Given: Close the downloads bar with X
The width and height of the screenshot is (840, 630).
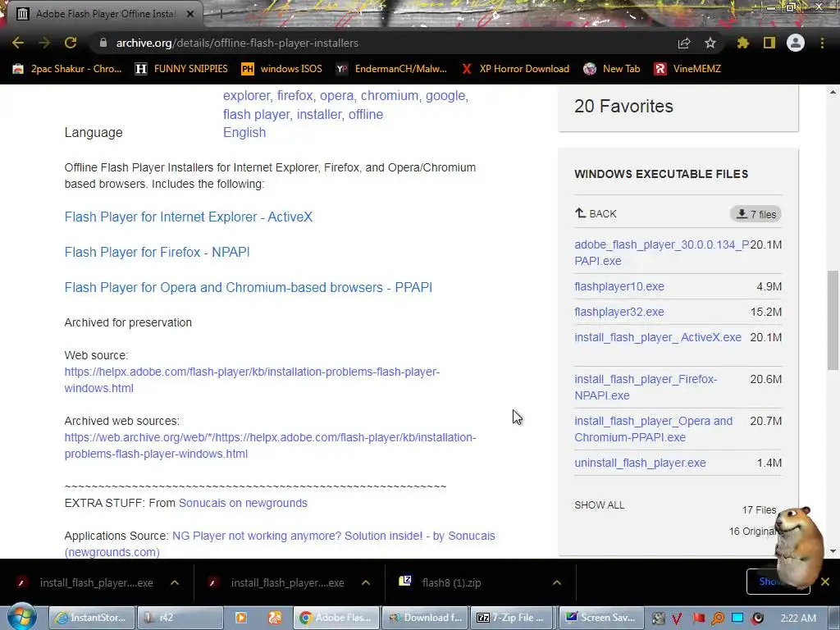Looking at the screenshot, I should 825,582.
